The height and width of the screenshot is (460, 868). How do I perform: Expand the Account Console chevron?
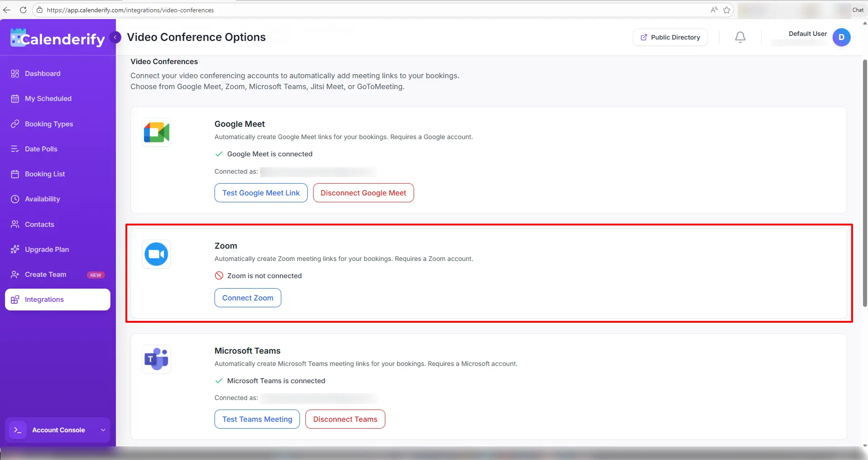click(102, 430)
